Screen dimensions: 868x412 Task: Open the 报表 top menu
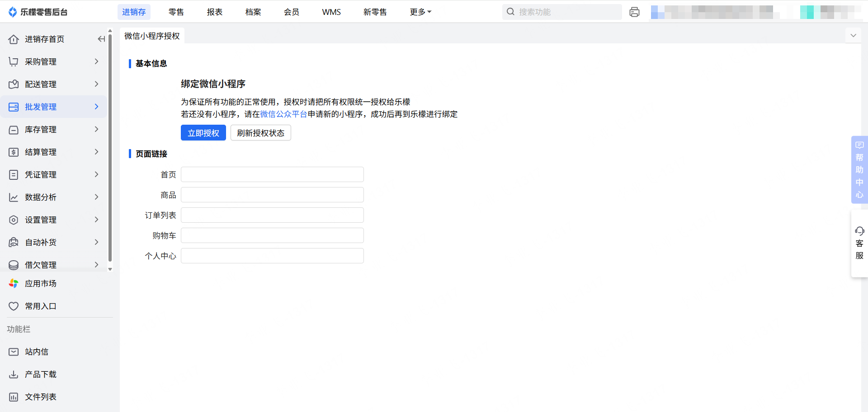click(215, 12)
